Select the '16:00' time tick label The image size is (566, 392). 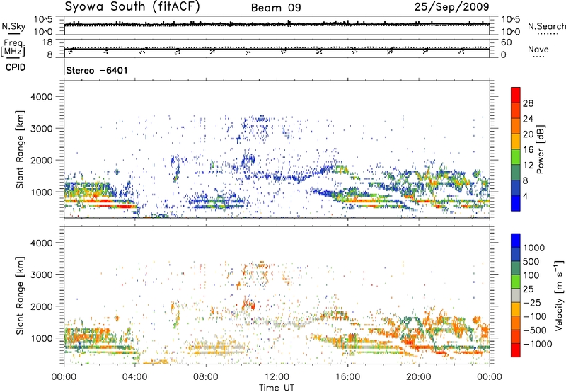tap(347, 377)
